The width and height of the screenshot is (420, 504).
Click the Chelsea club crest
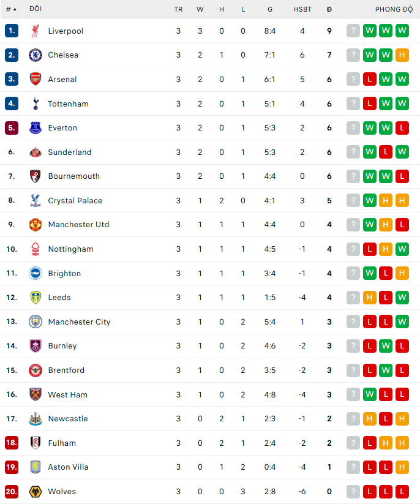coord(36,55)
